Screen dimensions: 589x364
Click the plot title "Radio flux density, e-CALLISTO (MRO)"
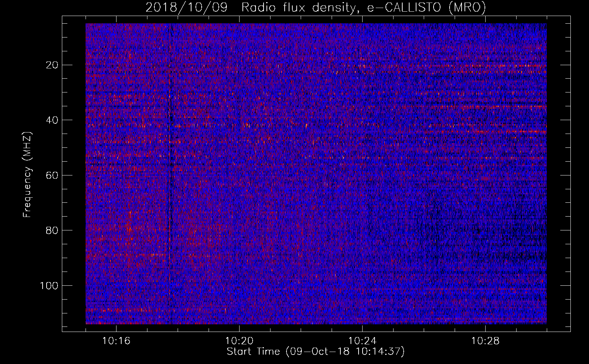click(364, 8)
